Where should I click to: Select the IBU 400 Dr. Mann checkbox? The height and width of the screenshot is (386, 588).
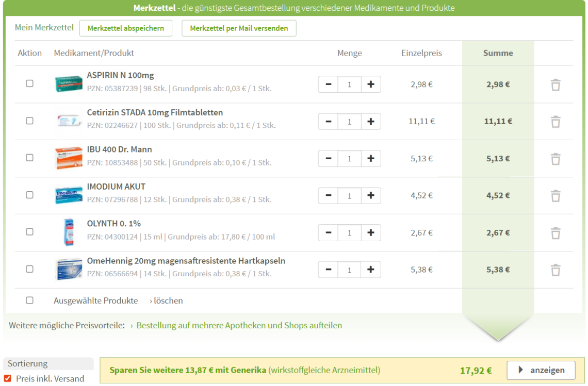click(x=29, y=158)
